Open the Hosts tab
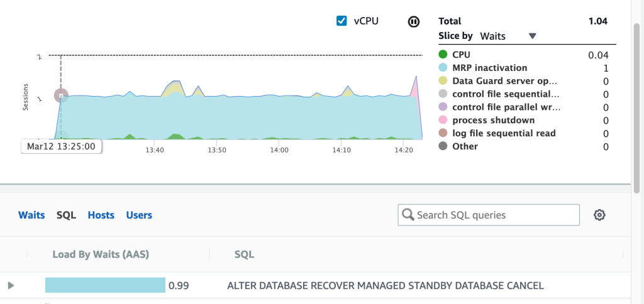The image size is (644, 304). [101, 215]
